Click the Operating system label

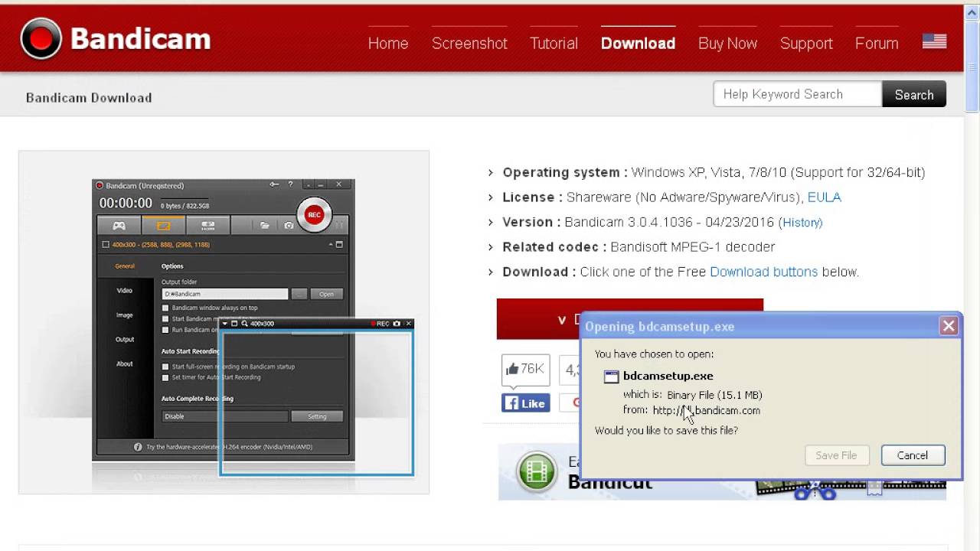[x=565, y=173]
